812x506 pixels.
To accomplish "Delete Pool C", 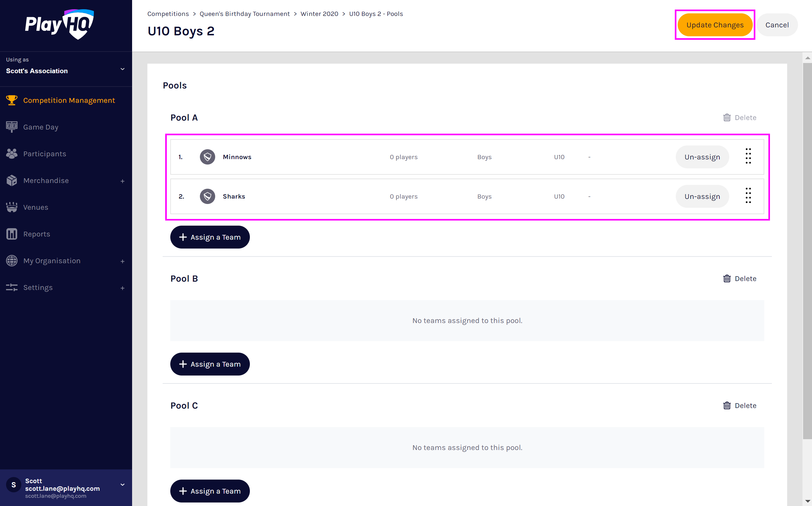I will pyautogui.click(x=740, y=405).
